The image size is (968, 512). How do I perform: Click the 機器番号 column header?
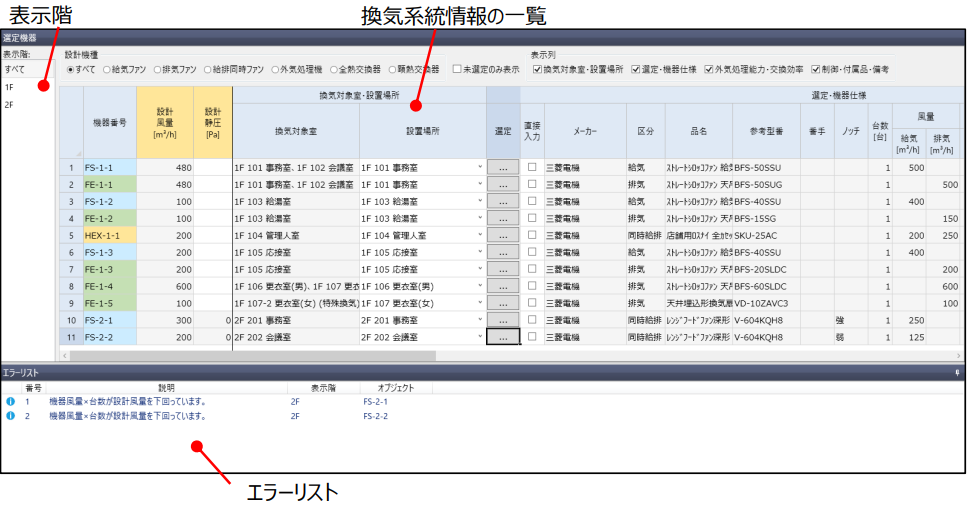(x=110, y=122)
